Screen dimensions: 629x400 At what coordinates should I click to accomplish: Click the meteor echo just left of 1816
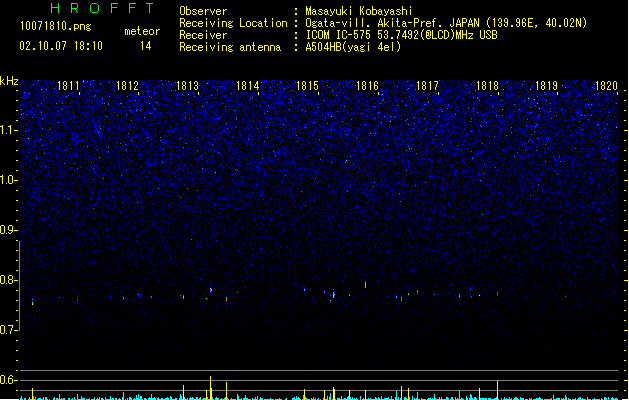365,284
